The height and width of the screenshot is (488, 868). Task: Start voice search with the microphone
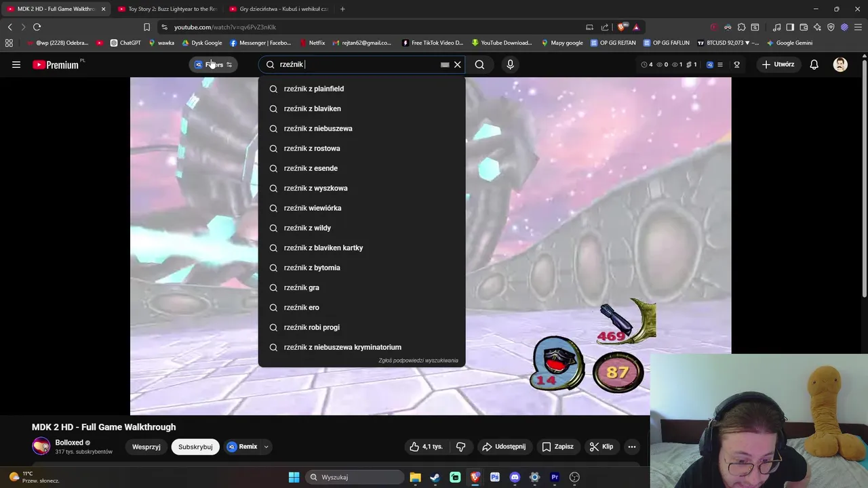(511, 64)
